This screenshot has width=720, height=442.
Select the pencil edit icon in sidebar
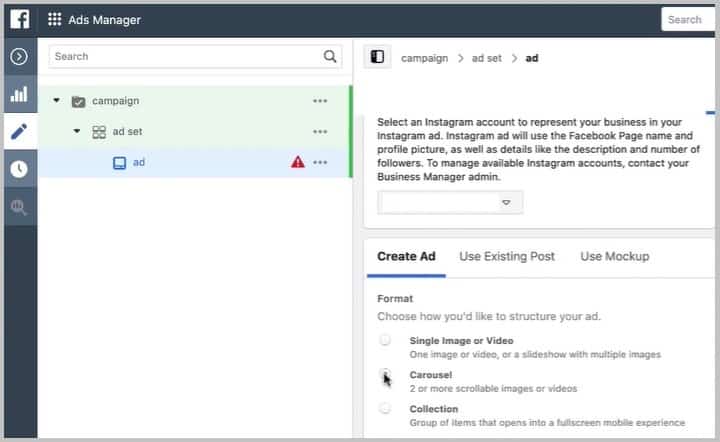[x=19, y=132]
